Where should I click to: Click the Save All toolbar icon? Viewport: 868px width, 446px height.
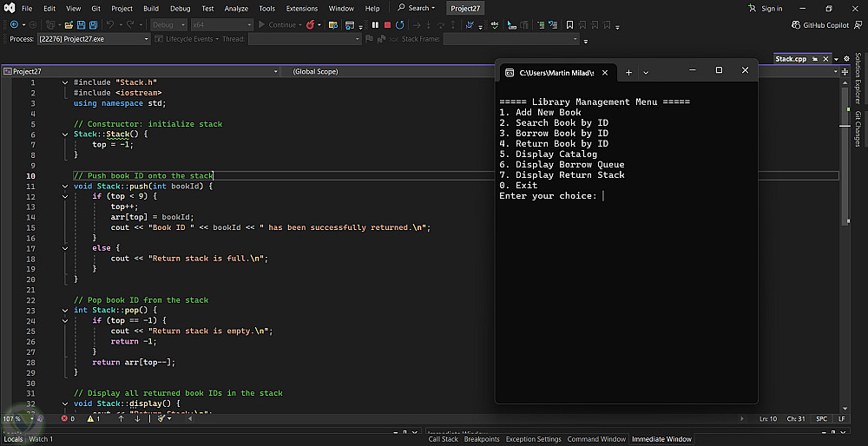(93, 25)
